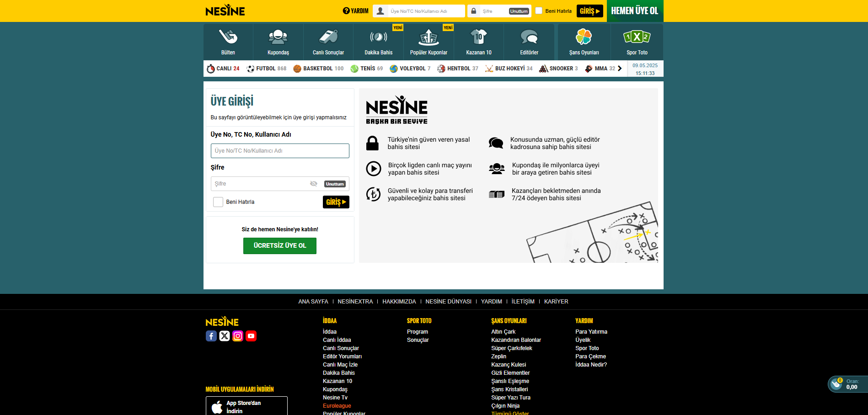Open Süper Çarkıfelek game link
Screen dimensions: 868x415
click(x=512, y=348)
